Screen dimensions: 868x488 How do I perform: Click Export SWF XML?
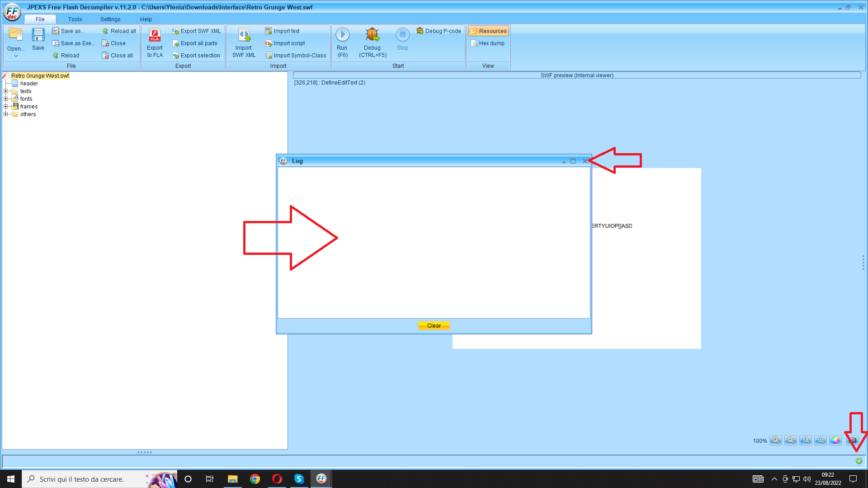197,31
